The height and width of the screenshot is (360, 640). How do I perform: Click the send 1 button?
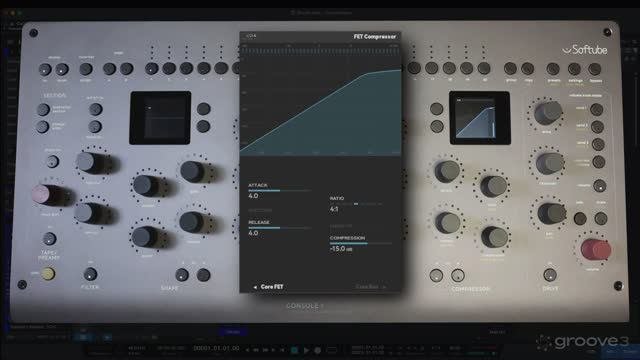click(596, 109)
